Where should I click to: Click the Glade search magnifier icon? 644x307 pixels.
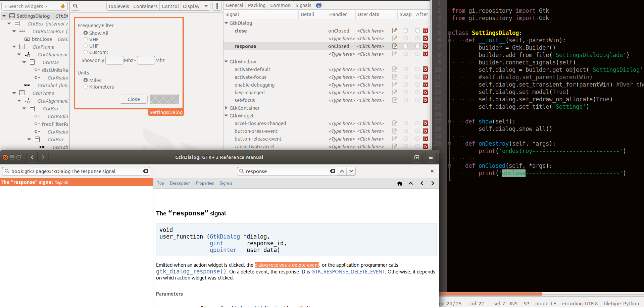(76, 6)
